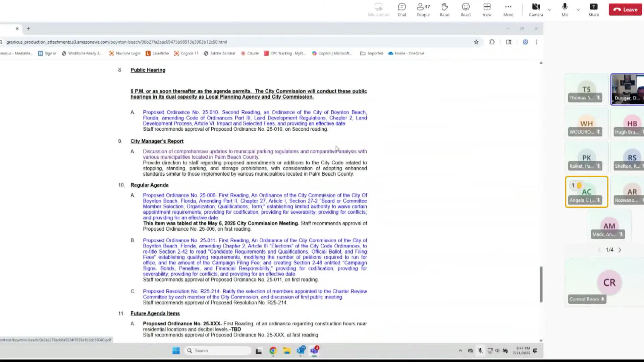Viewport: 644px width, 362px height.
Task: Click the Share screen icon
Action: click(x=593, y=9)
